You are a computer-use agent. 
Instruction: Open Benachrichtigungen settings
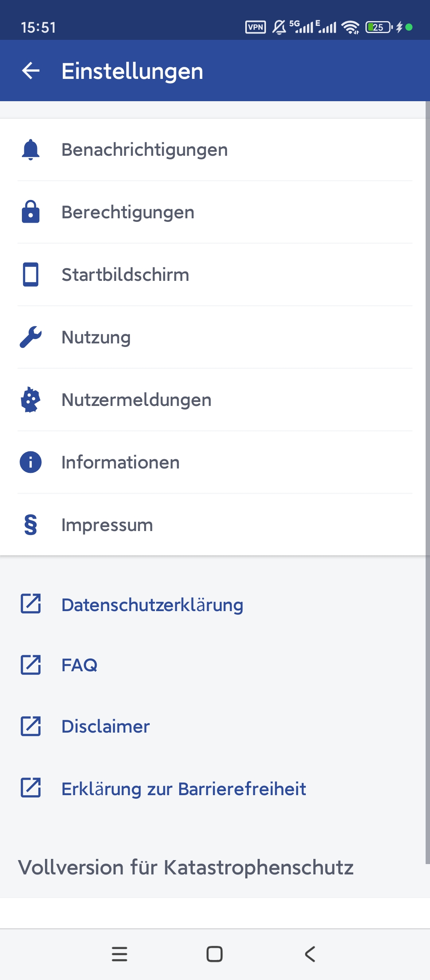144,150
